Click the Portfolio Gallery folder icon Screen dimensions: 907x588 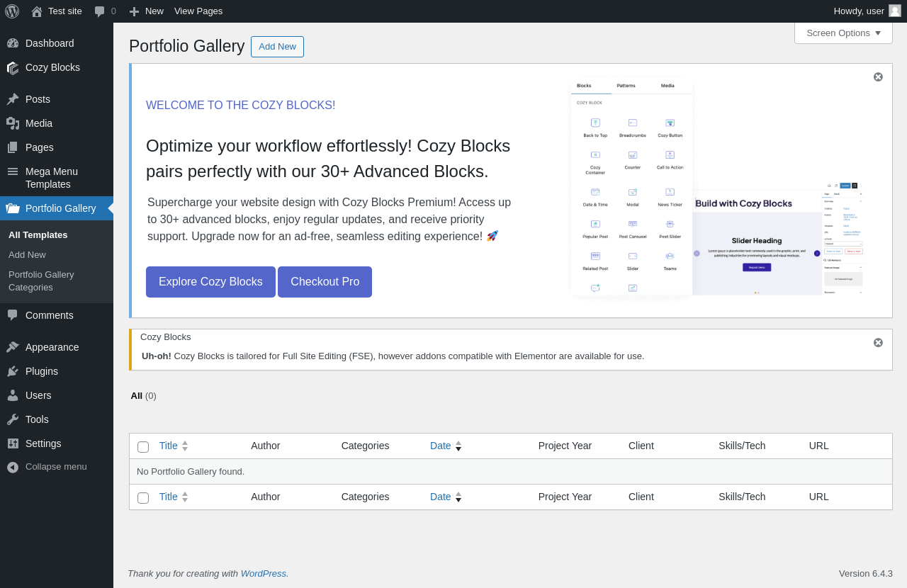point(13,208)
